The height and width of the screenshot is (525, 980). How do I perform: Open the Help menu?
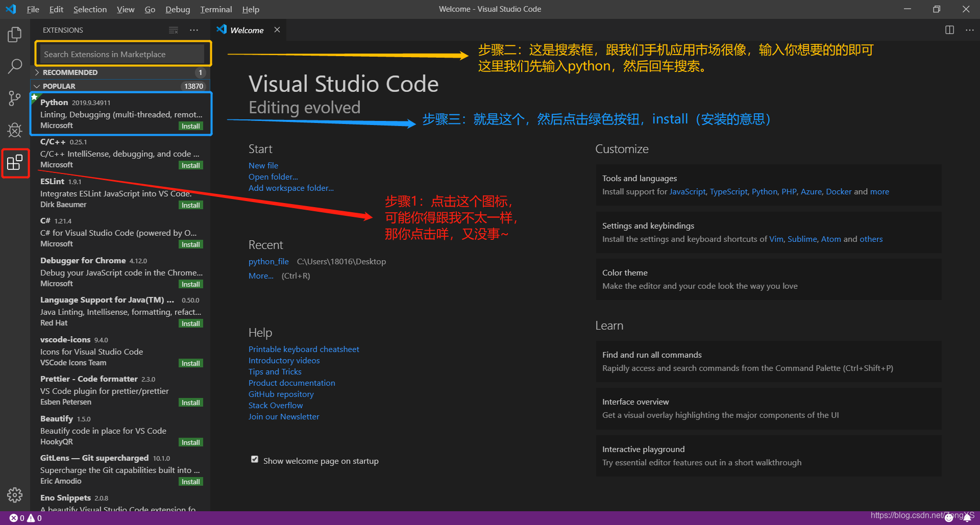251,9
